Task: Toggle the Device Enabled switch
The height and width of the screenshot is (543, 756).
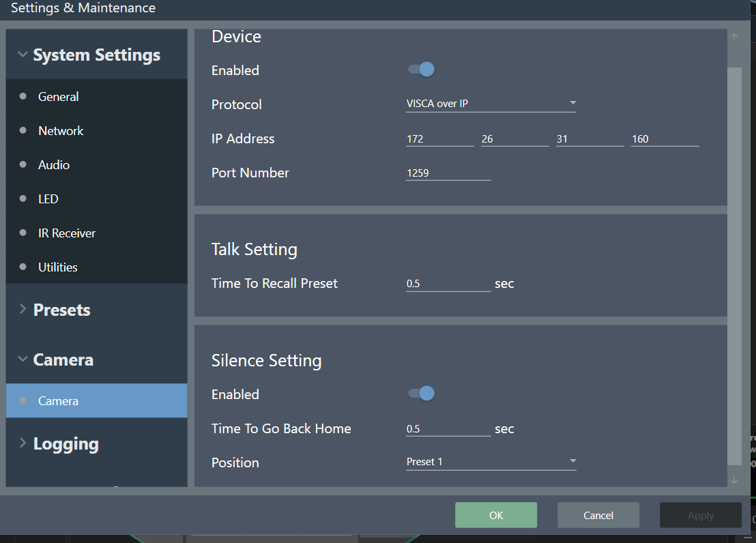Action: [x=421, y=70]
